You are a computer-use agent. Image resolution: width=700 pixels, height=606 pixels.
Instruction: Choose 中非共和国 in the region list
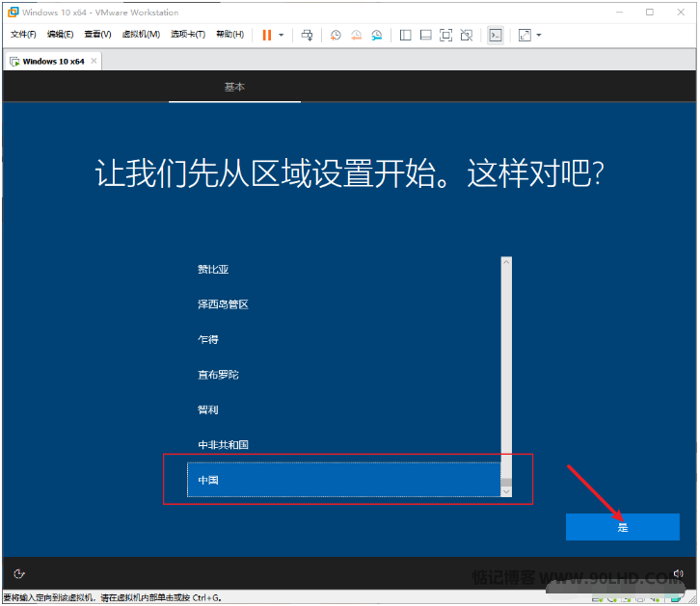(x=344, y=445)
